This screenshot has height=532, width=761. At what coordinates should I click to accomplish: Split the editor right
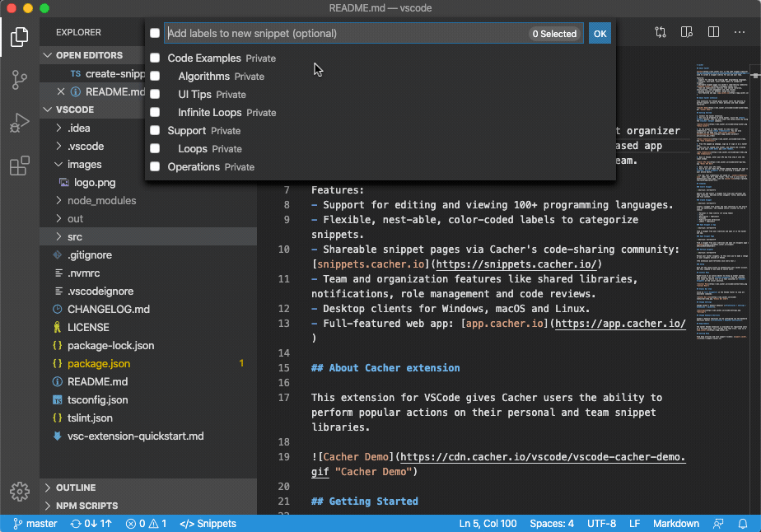[713, 32]
